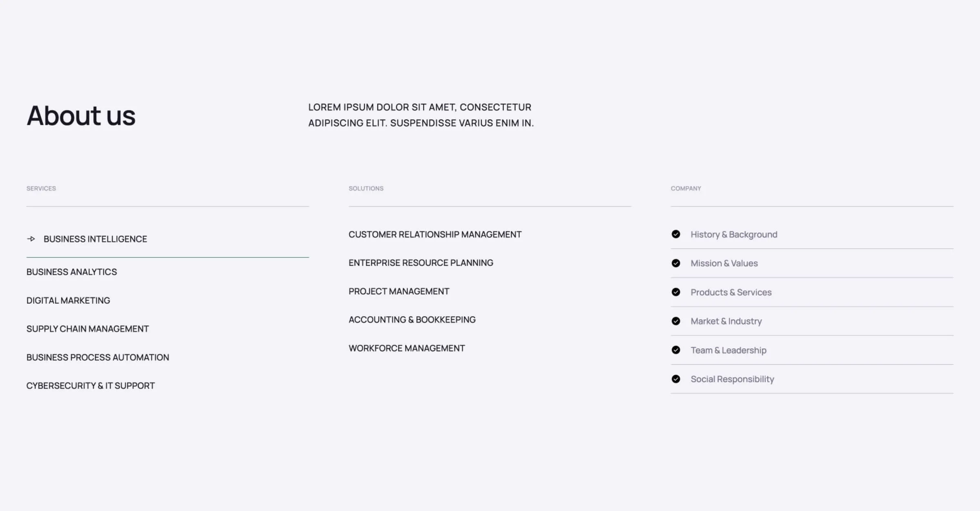Open the COMPANY section header
The height and width of the screenshot is (511, 980).
[x=686, y=188]
